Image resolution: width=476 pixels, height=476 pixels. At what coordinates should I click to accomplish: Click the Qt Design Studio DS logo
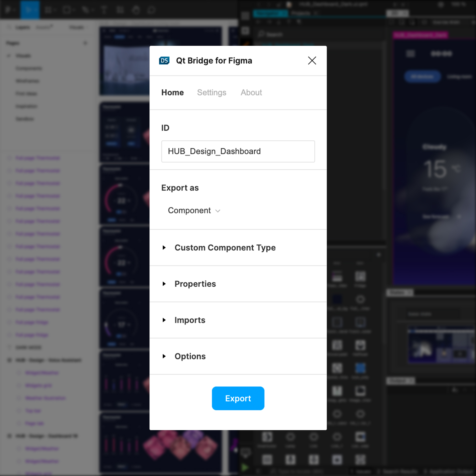pos(164,60)
